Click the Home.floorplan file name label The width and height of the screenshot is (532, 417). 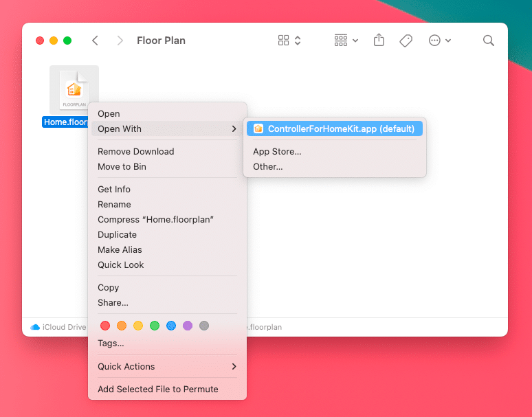point(65,122)
